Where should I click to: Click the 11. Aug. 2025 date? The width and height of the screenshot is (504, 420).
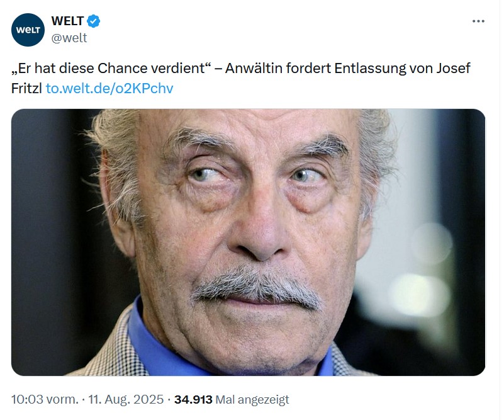[x=126, y=399]
